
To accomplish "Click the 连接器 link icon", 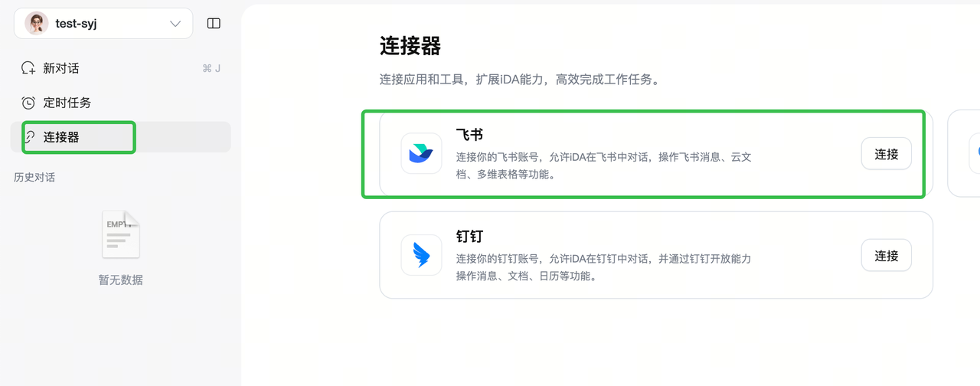I will [30, 137].
